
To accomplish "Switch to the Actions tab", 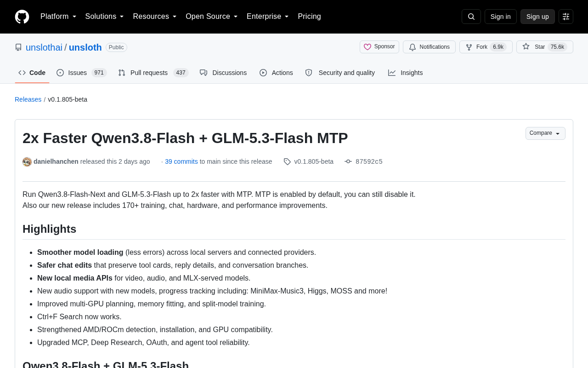I will [x=276, y=73].
